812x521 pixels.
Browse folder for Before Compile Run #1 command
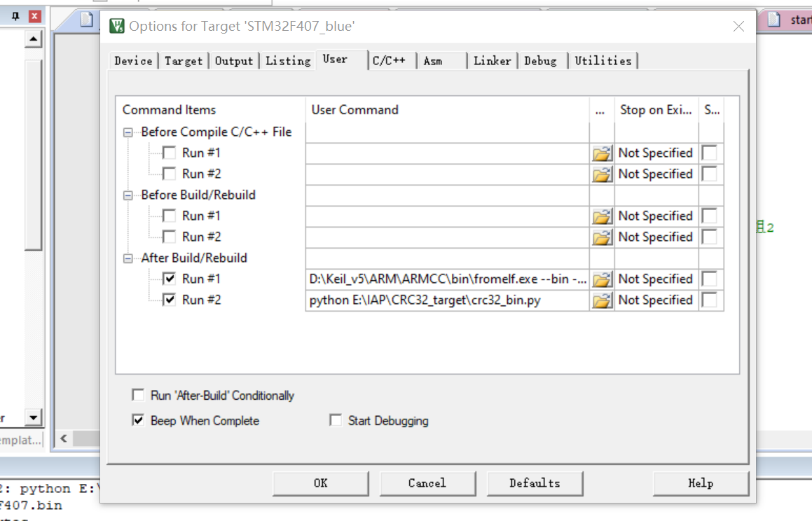point(602,153)
